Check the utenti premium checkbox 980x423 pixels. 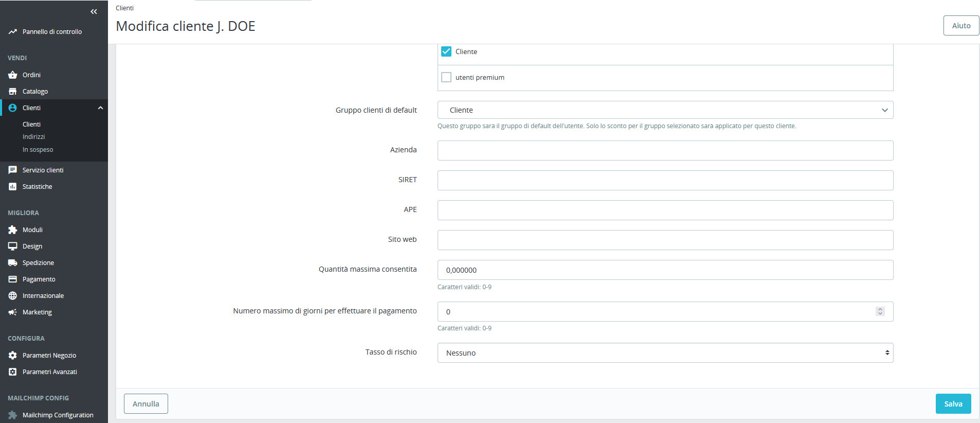coord(446,77)
